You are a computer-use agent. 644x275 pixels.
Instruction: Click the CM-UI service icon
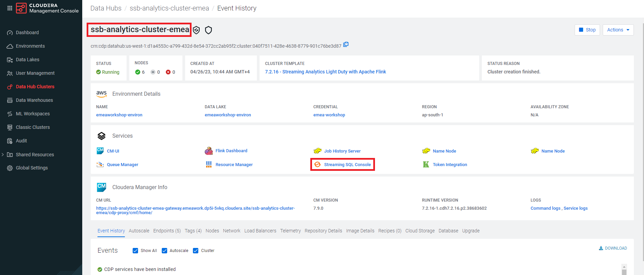[100, 151]
